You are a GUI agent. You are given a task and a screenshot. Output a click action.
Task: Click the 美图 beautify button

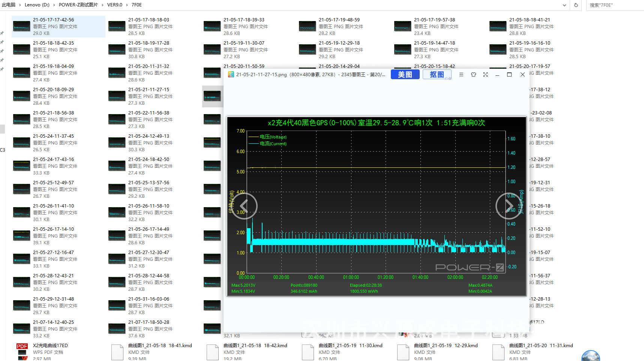pyautogui.click(x=405, y=74)
